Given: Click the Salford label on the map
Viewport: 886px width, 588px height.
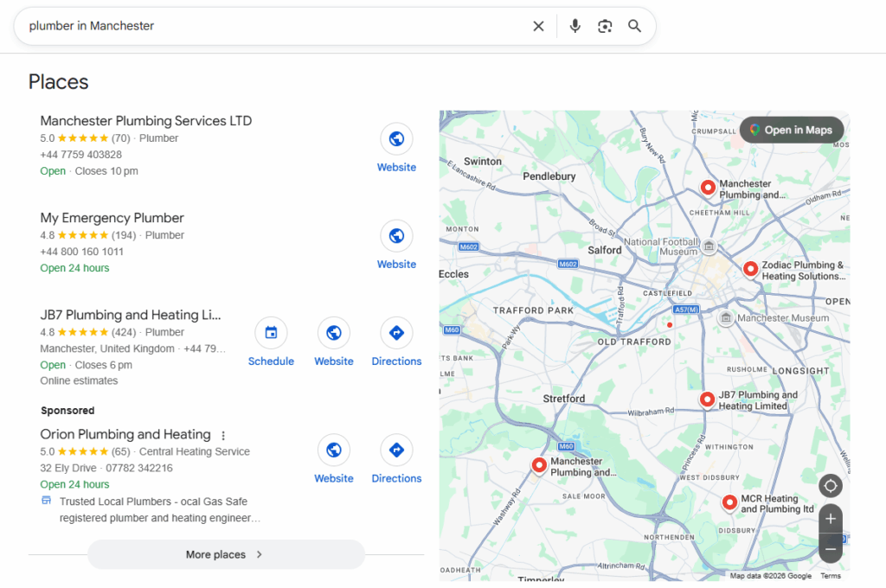Looking at the screenshot, I should click(604, 250).
